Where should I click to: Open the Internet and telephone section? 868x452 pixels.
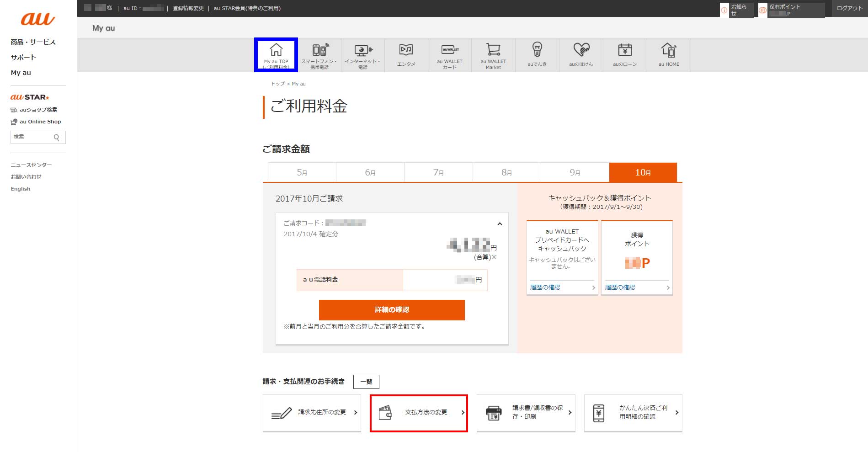point(363,55)
